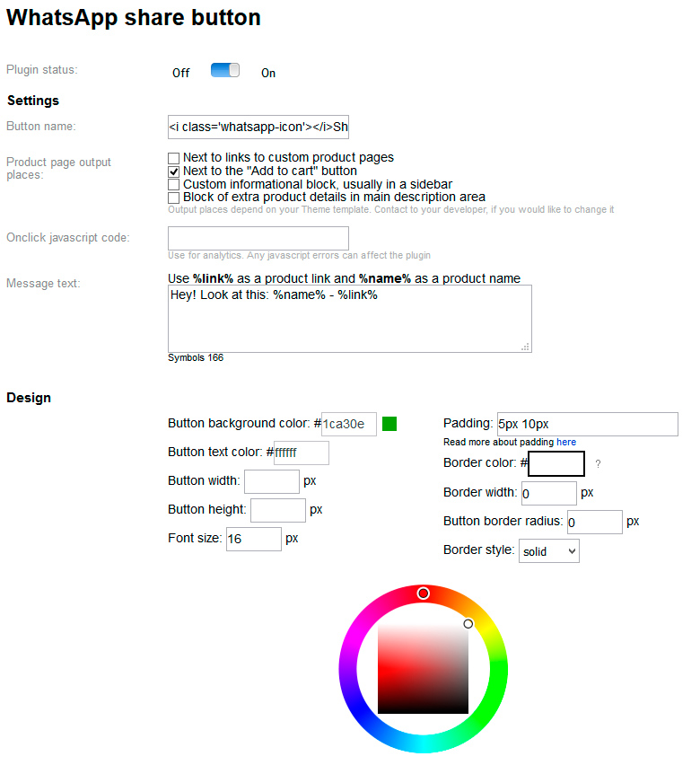Viewport: 700px width, 765px height.
Task: Click the green background color swatch
Action: 389,424
